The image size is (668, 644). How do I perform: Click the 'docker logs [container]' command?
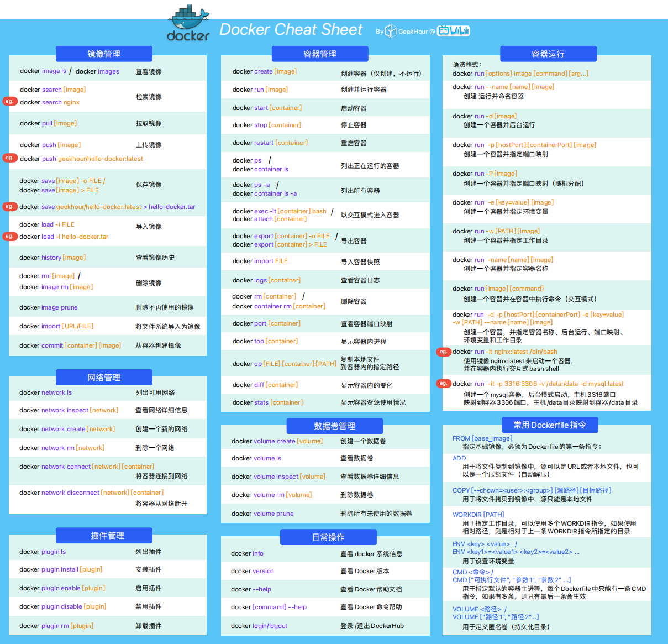266,280
